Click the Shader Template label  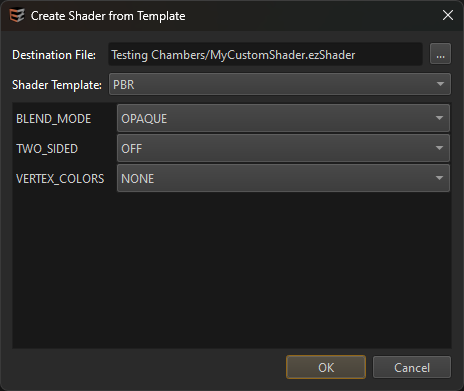pyautogui.click(x=57, y=85)
